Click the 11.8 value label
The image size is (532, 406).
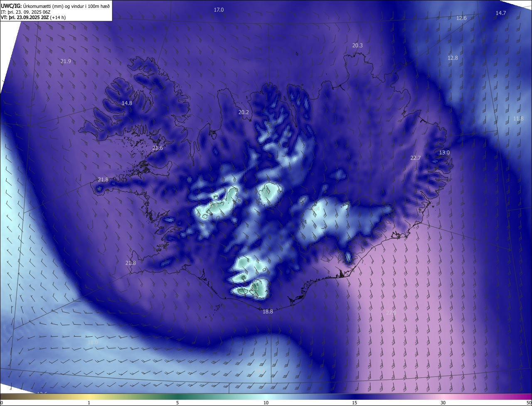pyautogui.click(x=519, y=118)
